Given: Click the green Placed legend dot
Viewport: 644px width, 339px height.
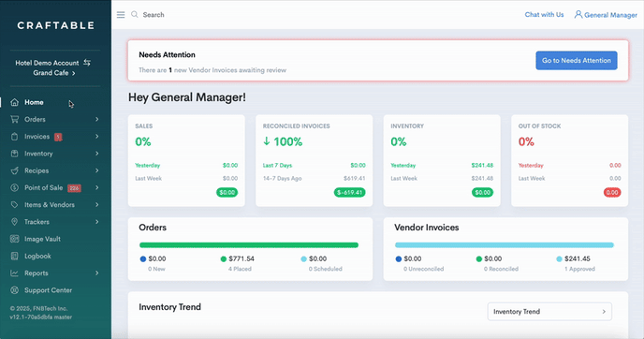Looking at the screenshot, I should tap(224, 258).
